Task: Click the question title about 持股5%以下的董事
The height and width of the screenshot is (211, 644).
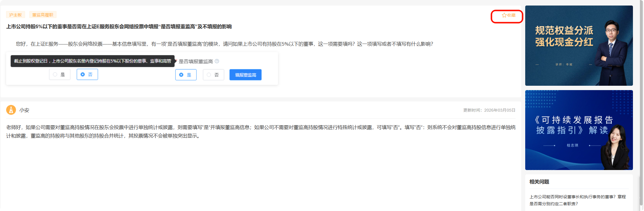Action: pos(119,26)
